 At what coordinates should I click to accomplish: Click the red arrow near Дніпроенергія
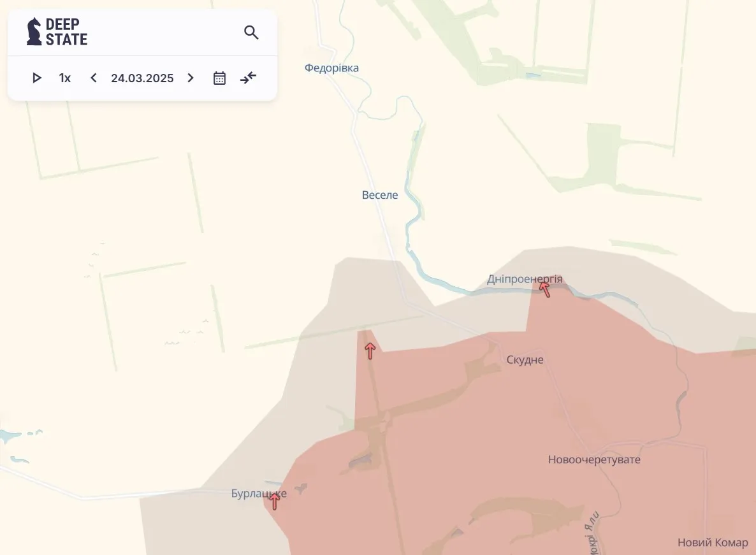point(545,289)
